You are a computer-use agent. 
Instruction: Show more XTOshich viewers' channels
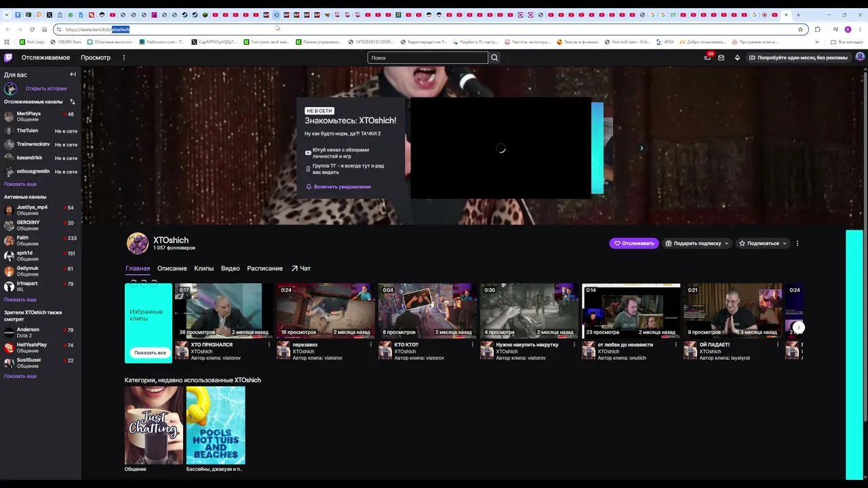point(20,376)
